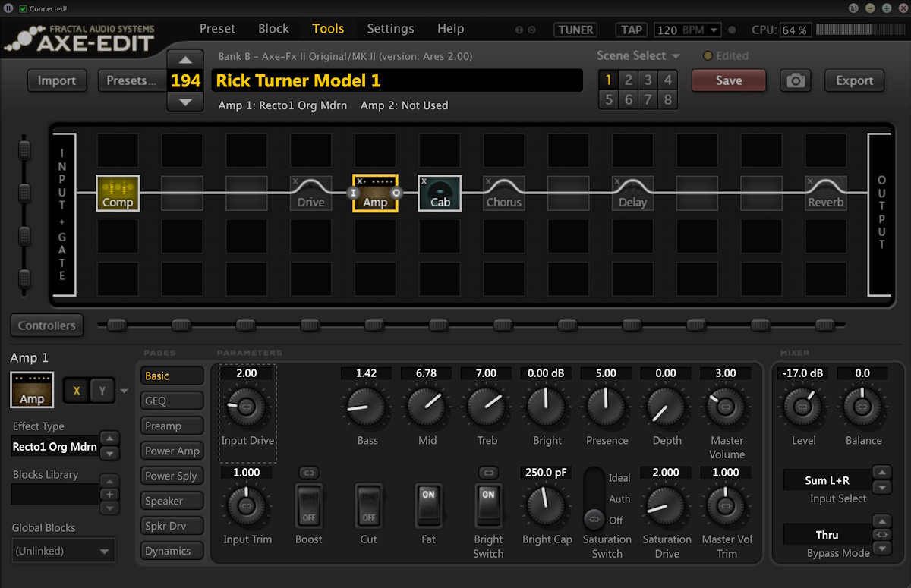Step Effect Type down one entry
This screenshot has width=911, height=588.
pyautogui.click(x=110, y=453)
